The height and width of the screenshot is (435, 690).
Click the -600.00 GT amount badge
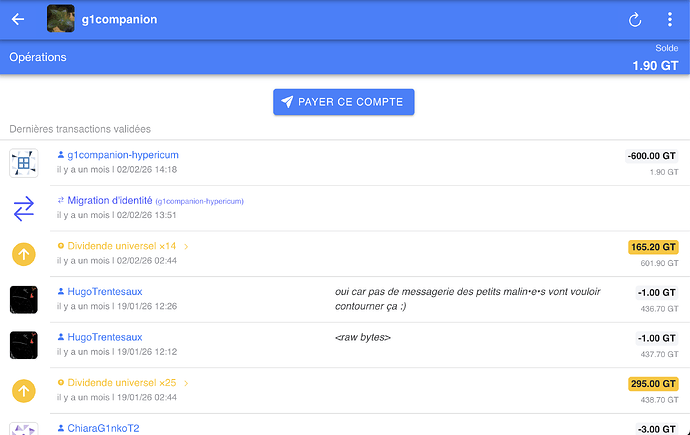(x=651, y=156)
